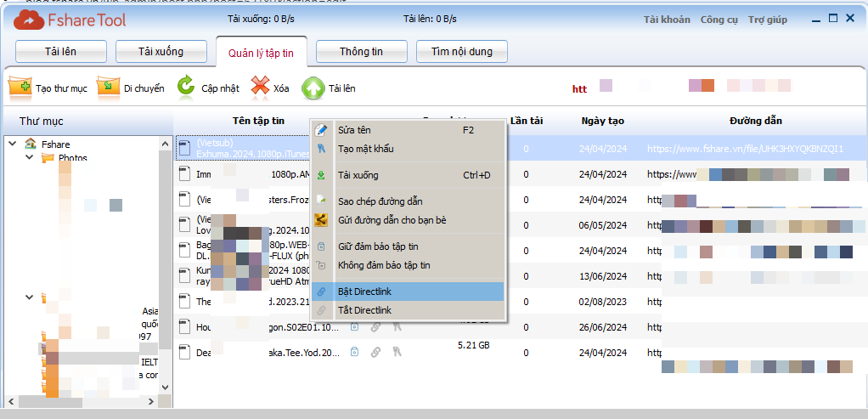868x419 pixels.
Task: Open the Tài khoản account link
Action: (x=667, y=20)
